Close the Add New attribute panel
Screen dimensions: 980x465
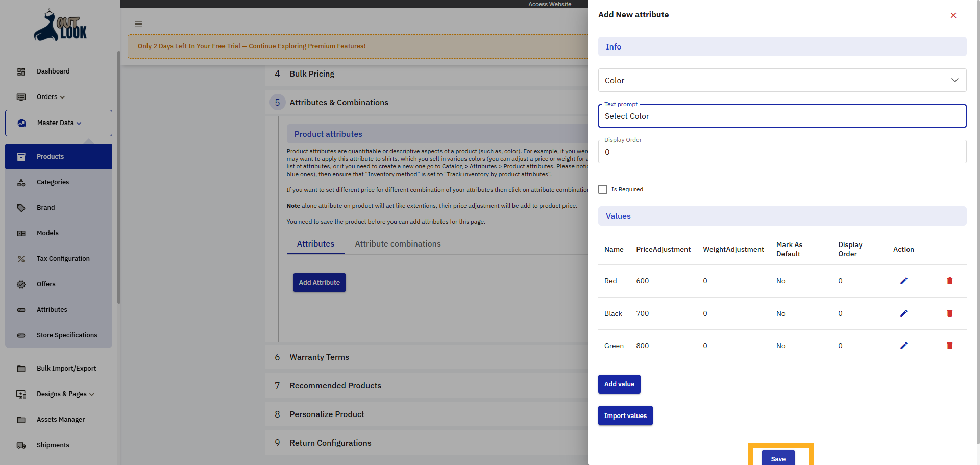pyautogui.click(x=953, y=15)
